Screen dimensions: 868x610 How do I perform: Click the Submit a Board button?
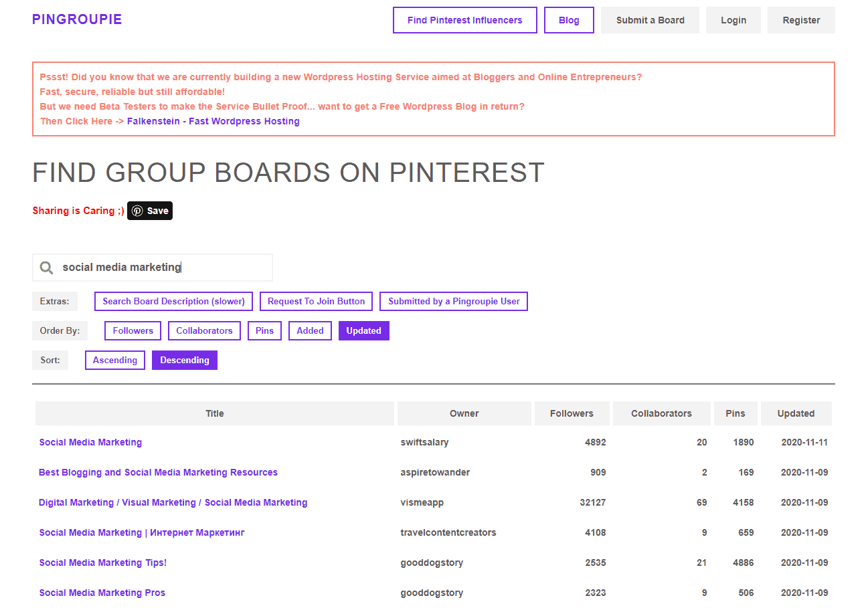click(650, 20)
